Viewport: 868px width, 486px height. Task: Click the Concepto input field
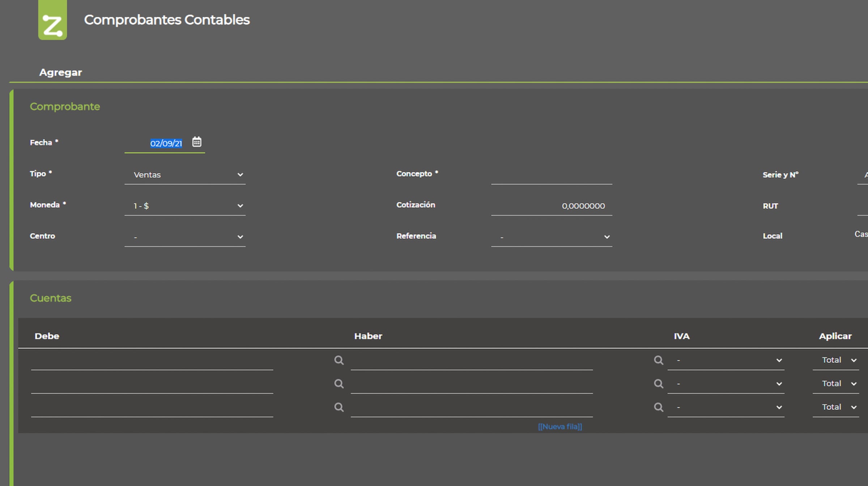pyautogui.click(x=552, y=175)
